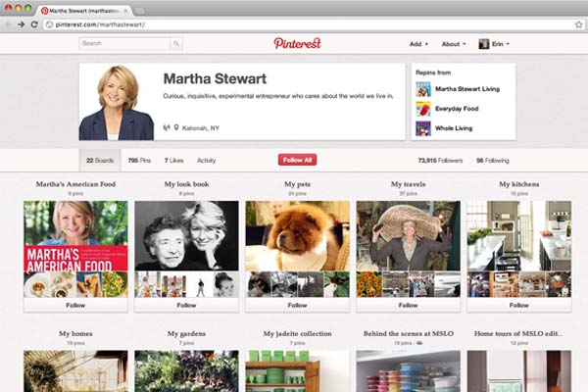Go back with browser back arrow
The image size is (588, 392).
[x=10, y=23]
